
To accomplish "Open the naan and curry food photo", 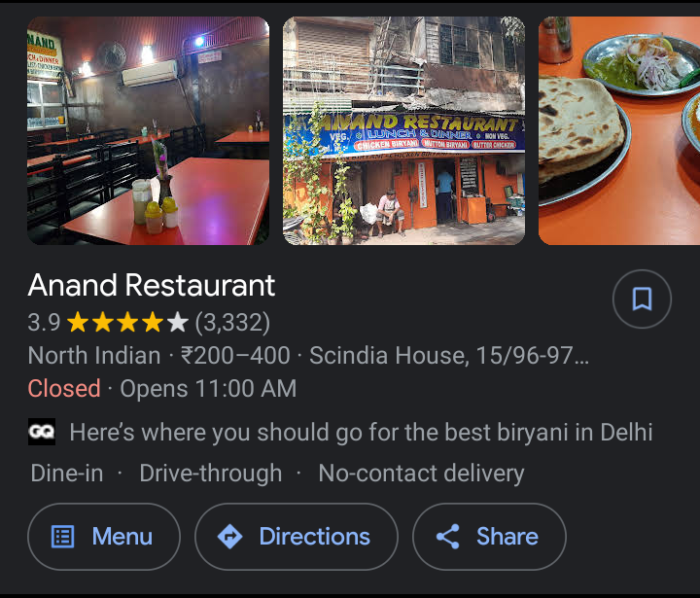I will coord(619,130).
